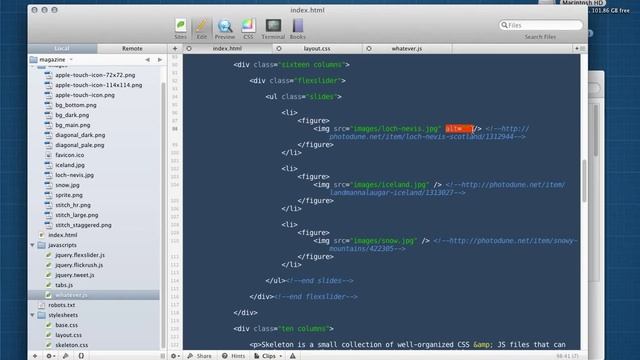Click the Search Files field
Viewport: 640px width, 360px height.
541,25
